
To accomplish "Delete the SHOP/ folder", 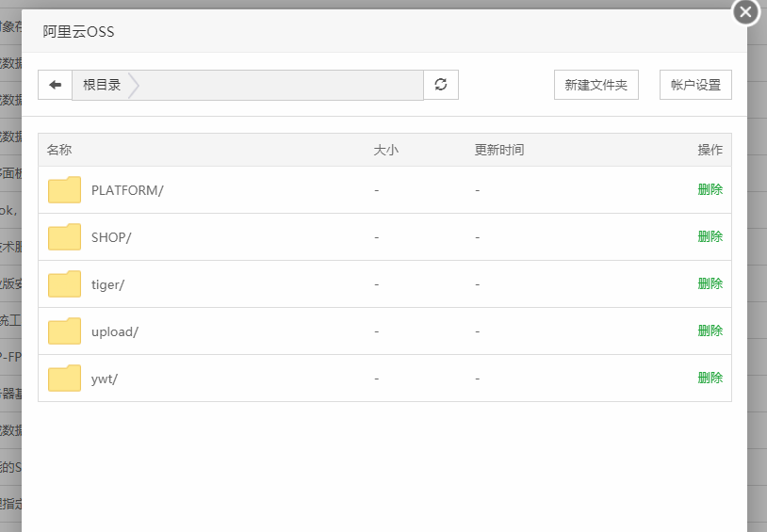I will (710, 236).
